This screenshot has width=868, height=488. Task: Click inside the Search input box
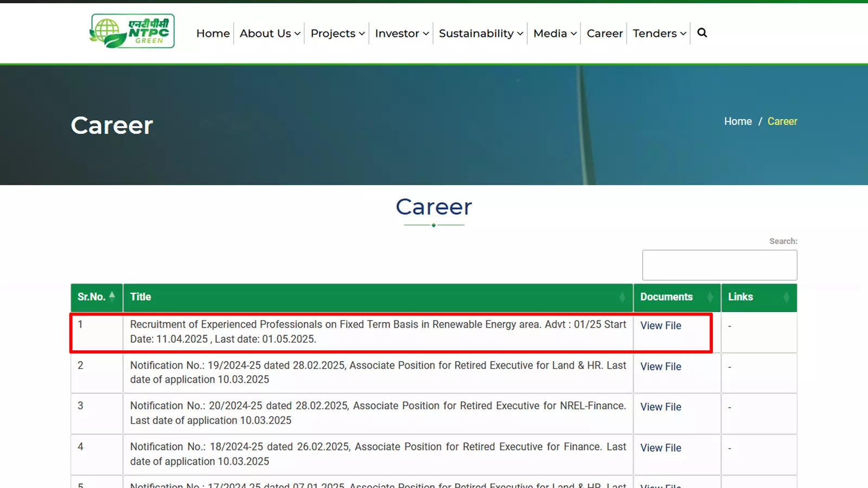tap(719, 265)
